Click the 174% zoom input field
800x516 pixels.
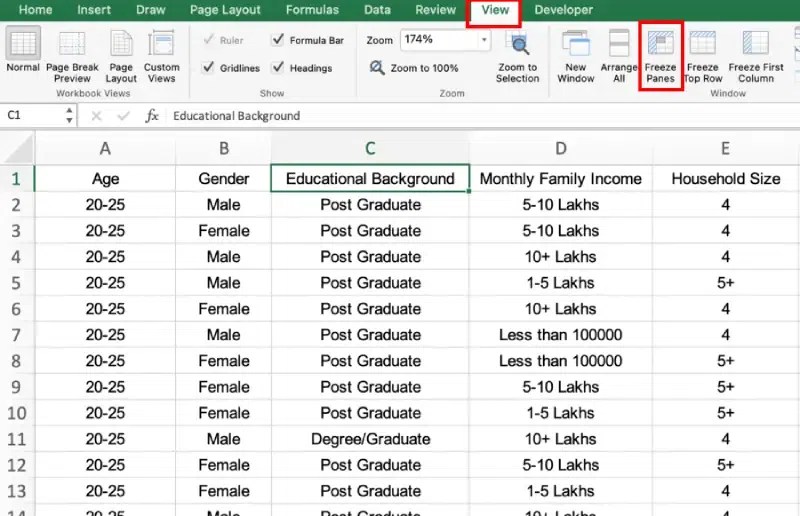pyautogui.click(x=439, y=40)
